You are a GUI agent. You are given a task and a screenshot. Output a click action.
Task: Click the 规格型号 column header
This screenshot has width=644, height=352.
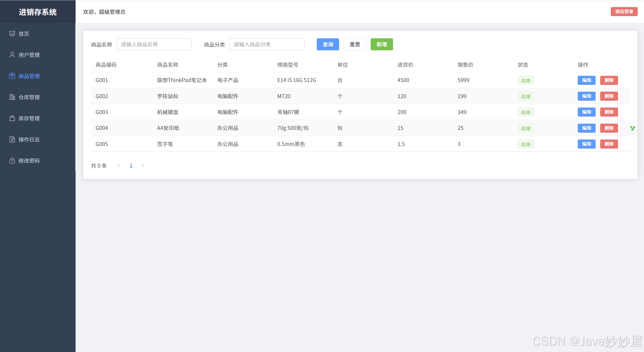point(288,65)
